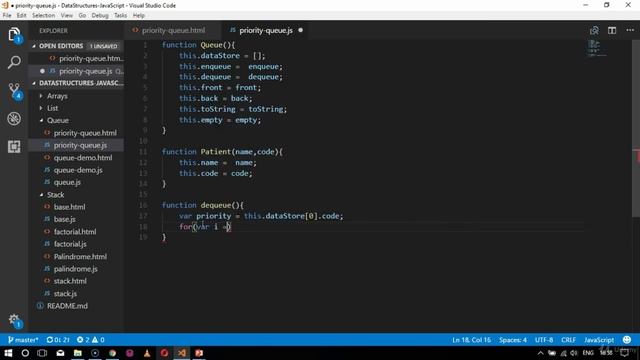Open Cortana search circle on taskbar
Viewport: 640px width, 360px height.
(x=25, y=353)
